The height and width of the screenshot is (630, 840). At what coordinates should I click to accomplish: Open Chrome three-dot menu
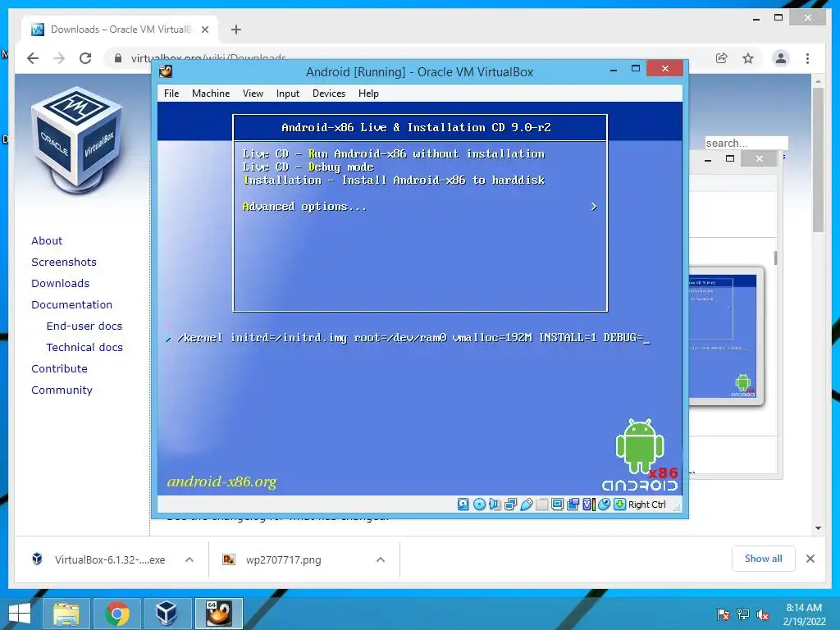pyautogui.click(x=807, y=58)
